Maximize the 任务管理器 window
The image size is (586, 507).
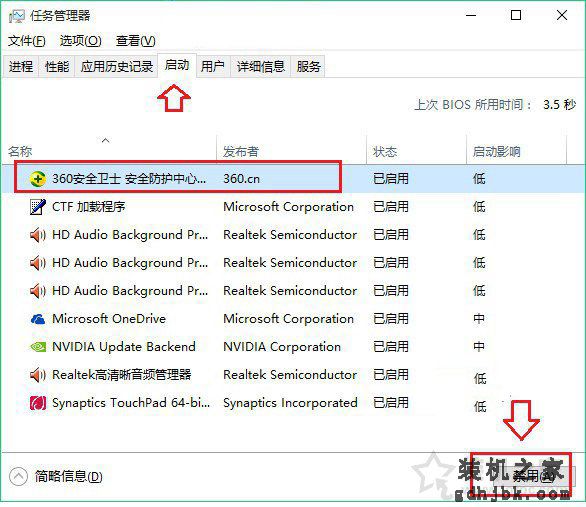click(x=516, y=15)
